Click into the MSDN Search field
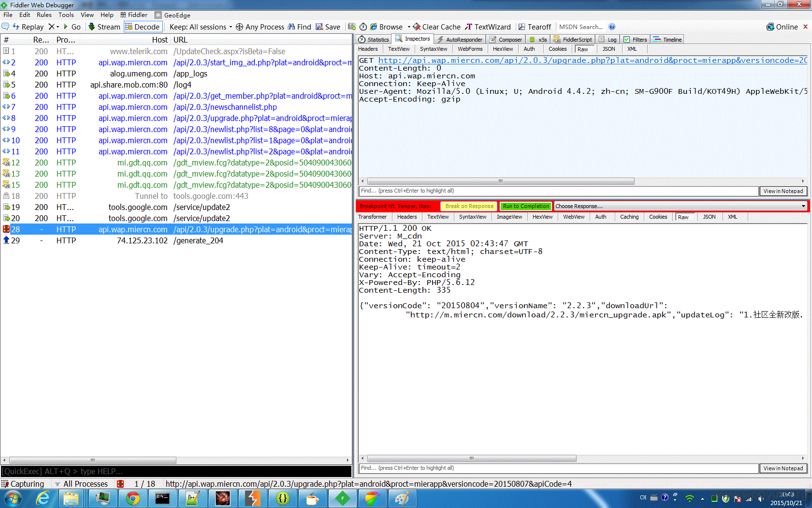The image size is (812, 508). (581, 27)
